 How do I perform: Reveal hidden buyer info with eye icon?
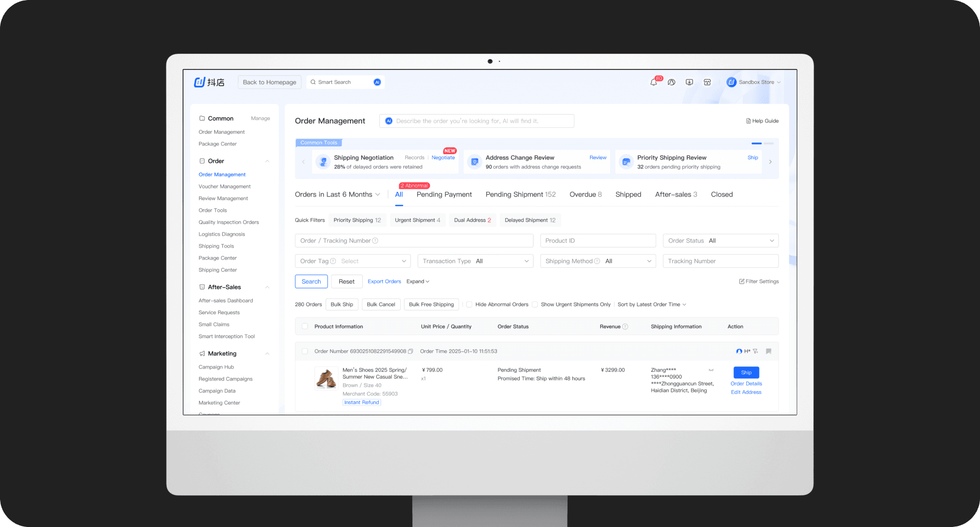711,370
